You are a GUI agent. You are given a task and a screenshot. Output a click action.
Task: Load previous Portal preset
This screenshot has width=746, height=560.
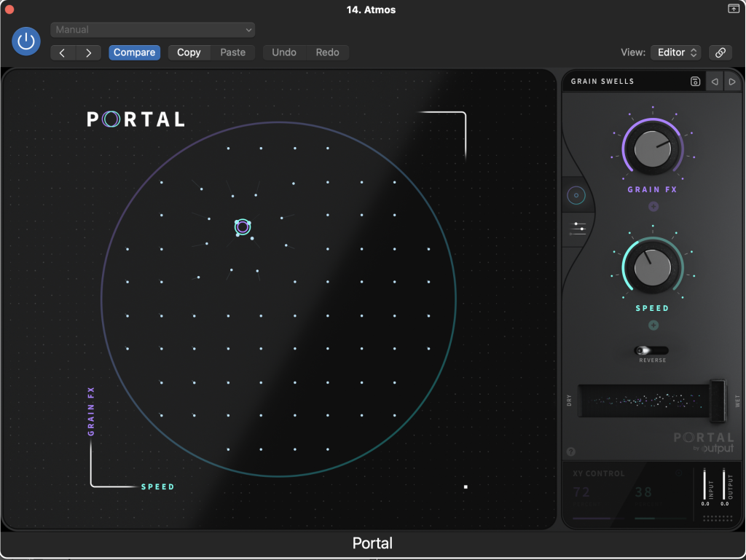(715, 82)
